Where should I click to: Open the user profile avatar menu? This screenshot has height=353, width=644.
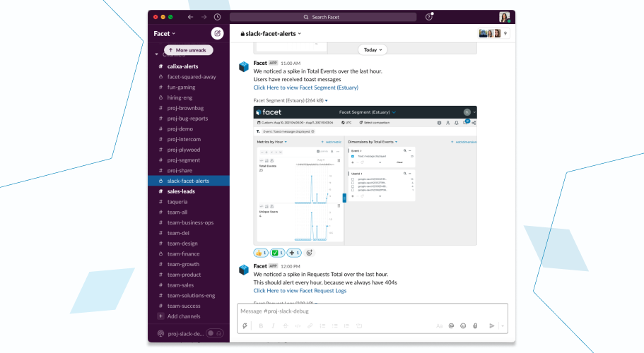[504, 17]
